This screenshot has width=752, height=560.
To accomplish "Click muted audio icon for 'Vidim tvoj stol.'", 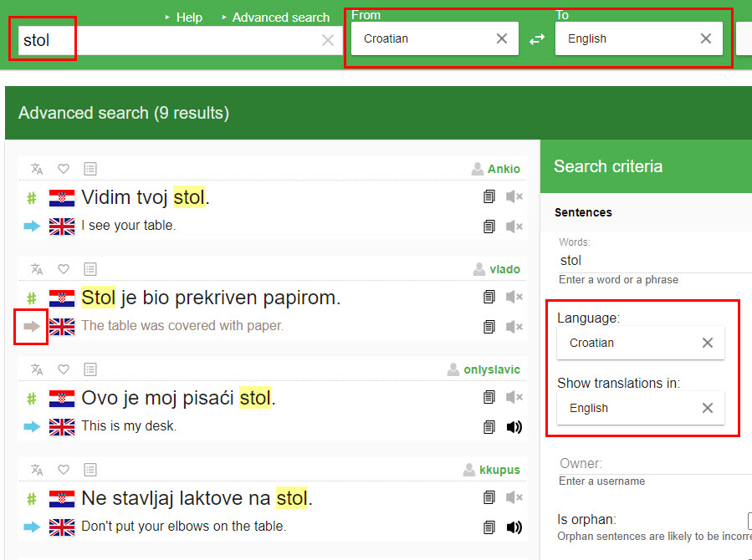I will click(514, 196).
